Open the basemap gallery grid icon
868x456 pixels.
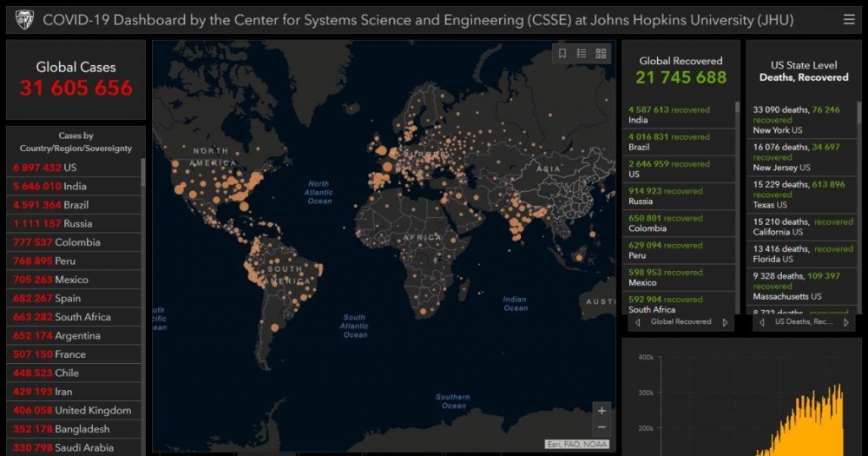(601, 54)
